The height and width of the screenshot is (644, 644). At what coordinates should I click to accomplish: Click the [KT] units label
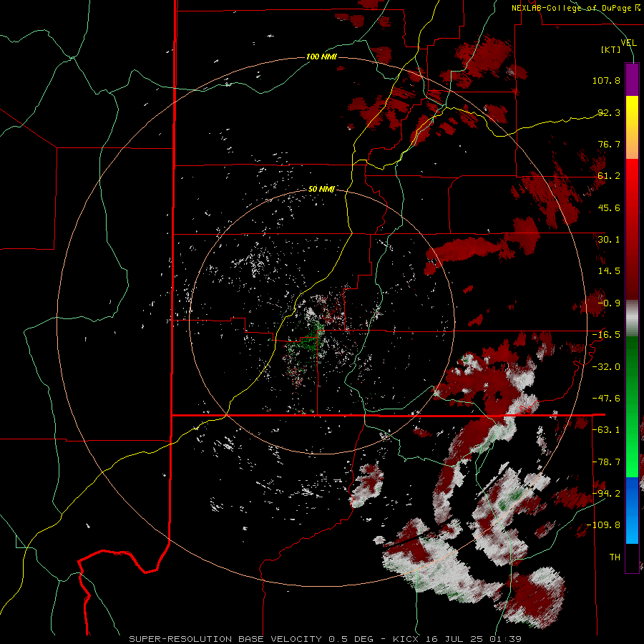611,49
